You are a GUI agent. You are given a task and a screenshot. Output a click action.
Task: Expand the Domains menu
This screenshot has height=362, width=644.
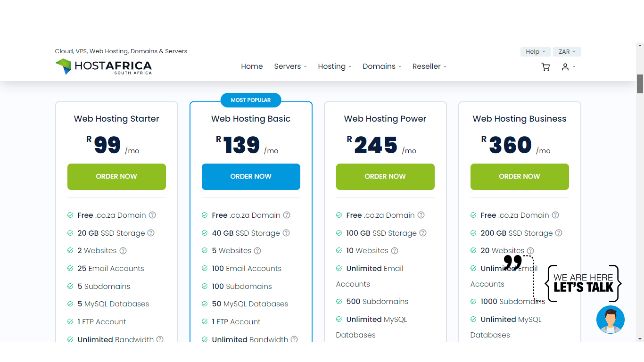point(382,66)
